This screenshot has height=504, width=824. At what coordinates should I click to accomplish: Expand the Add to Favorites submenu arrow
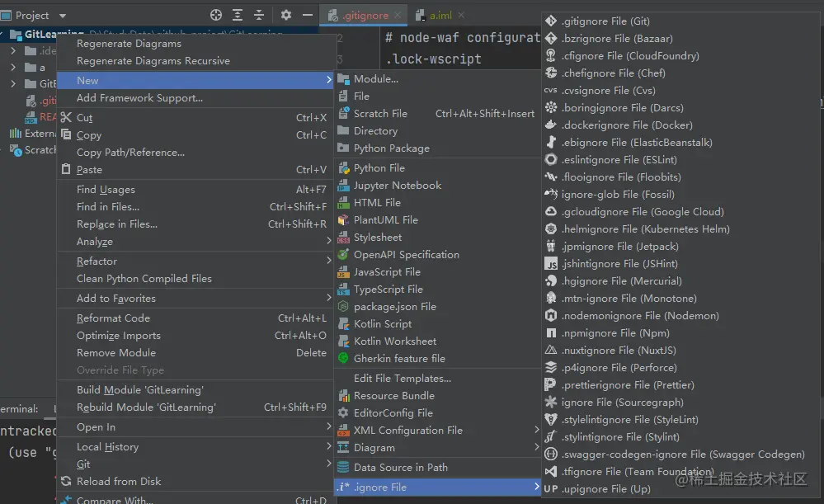tap(329, 298)
